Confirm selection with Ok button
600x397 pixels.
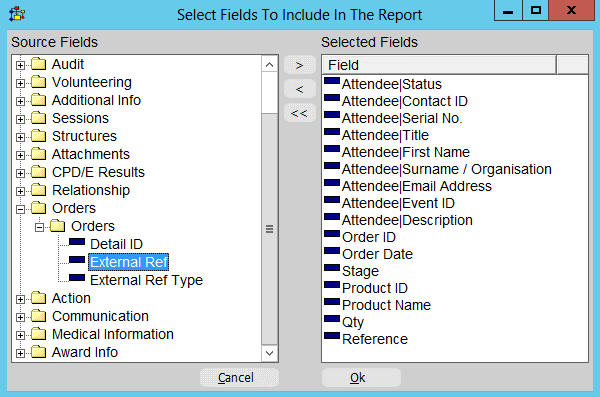361,377
